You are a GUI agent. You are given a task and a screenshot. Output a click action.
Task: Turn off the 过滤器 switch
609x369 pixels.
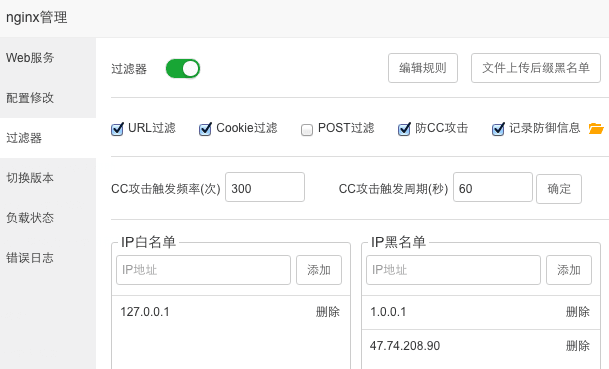(183, 69)
